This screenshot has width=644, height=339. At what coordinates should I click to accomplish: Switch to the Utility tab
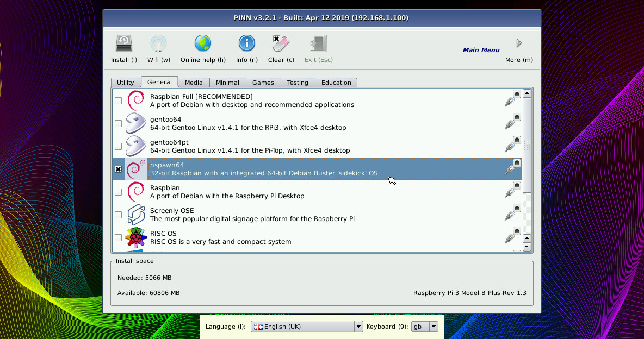pos(126,83)
